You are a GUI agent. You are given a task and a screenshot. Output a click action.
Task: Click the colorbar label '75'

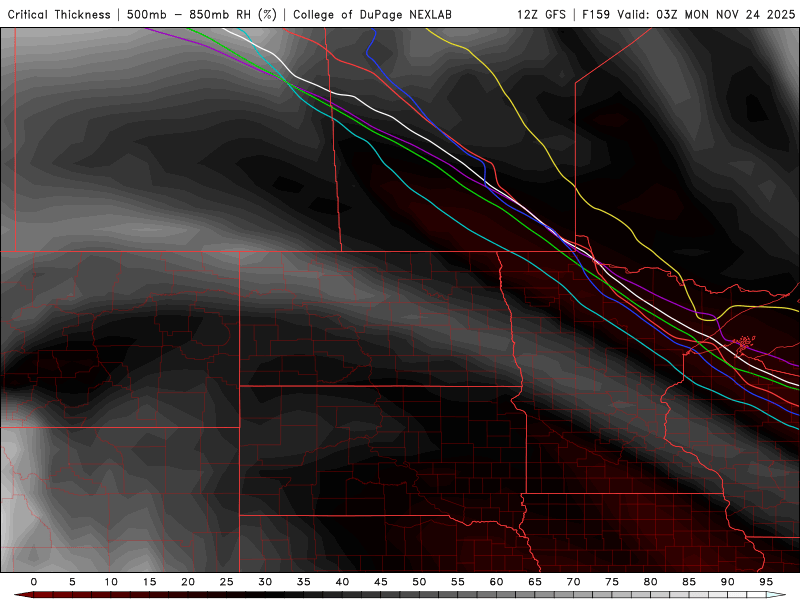(x=612, y=582)
